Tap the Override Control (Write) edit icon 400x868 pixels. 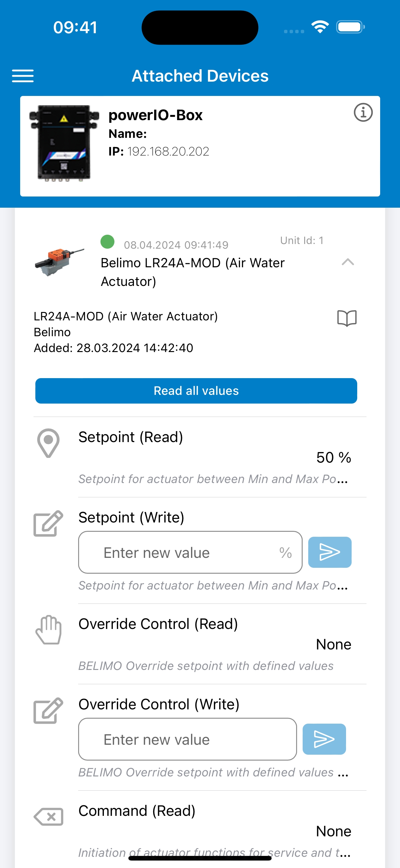[48, 710]
